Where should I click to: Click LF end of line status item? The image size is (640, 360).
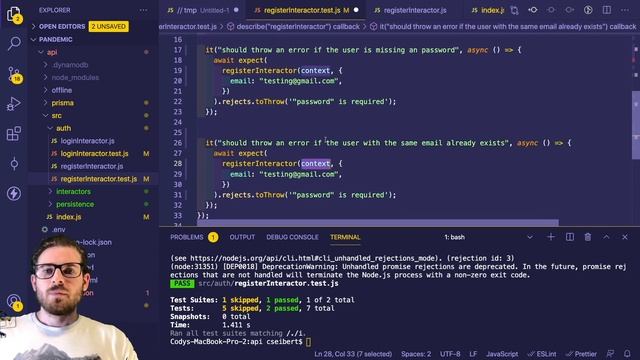[x=473, y=354]
